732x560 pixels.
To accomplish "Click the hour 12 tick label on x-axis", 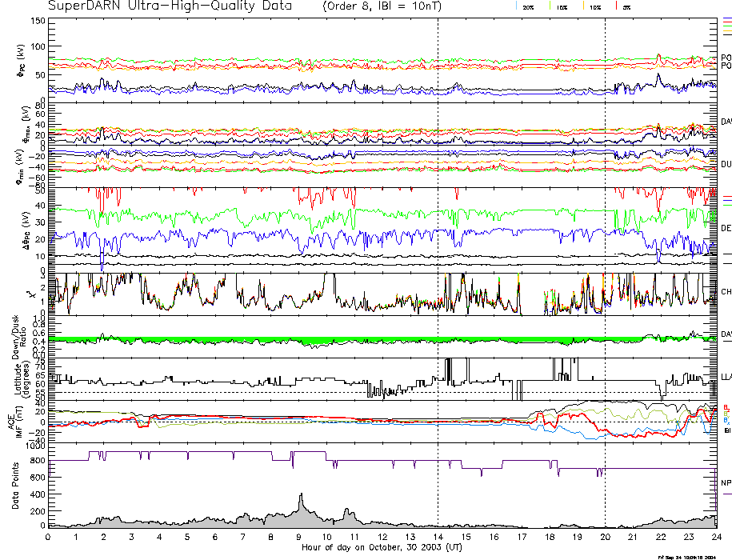I will [382, 538].
